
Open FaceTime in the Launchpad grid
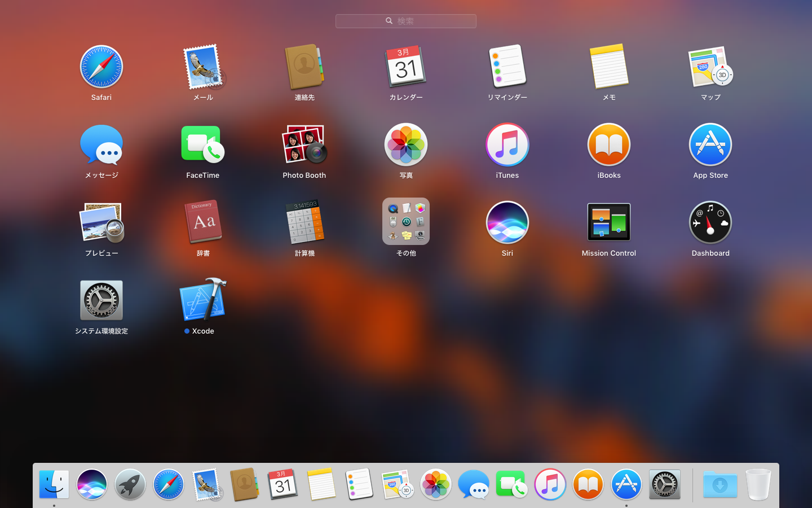click(203, 145)
